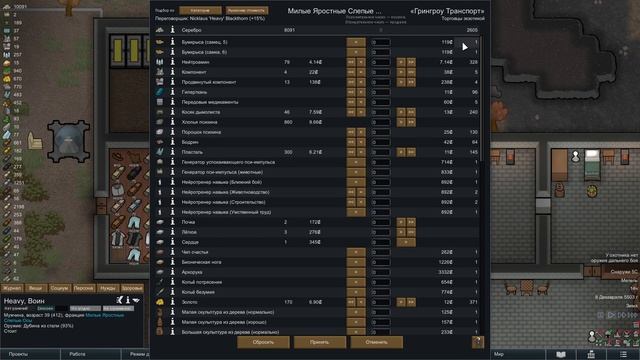Open info for Бумкрыса (самец, 5)
640x360 pixels.
(172, 42)
